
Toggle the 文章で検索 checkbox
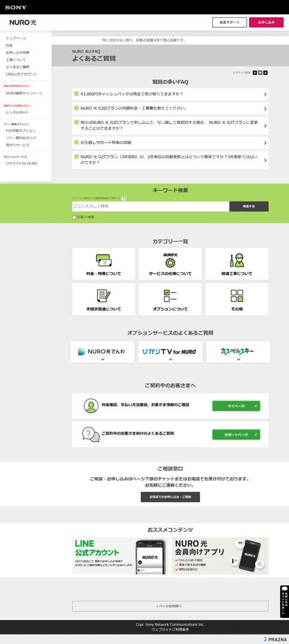point(74,217)
